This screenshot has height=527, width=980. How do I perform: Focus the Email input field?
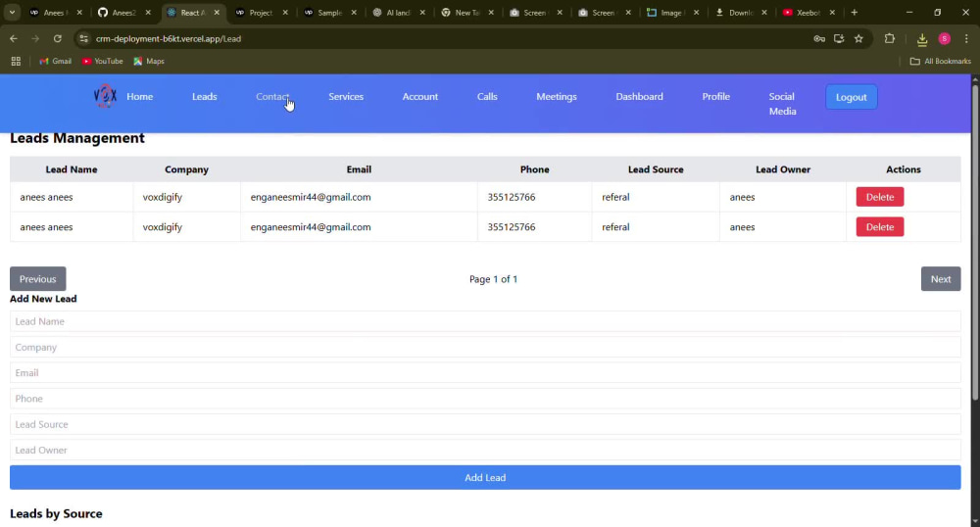(485, 373)
